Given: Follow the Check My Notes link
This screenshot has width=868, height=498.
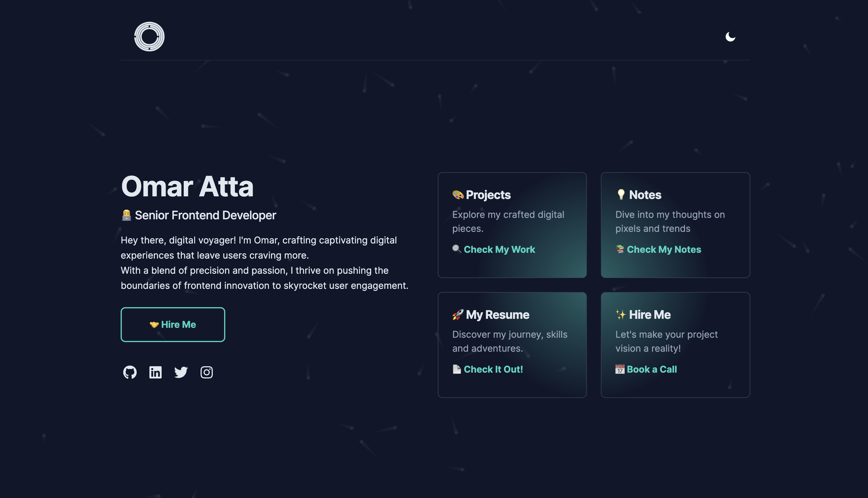Looking at the screenshot, I should click(x=664, y=249).
